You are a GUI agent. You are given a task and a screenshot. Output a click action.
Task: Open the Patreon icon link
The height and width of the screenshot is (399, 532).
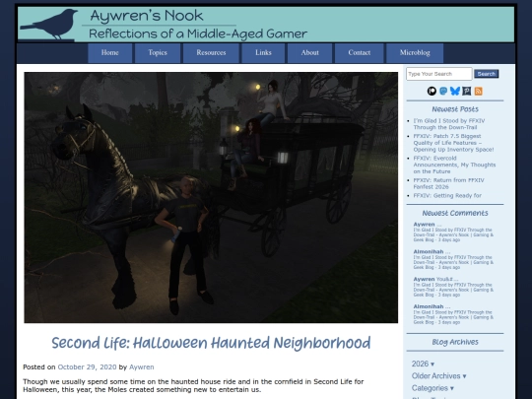coord(432,91)
